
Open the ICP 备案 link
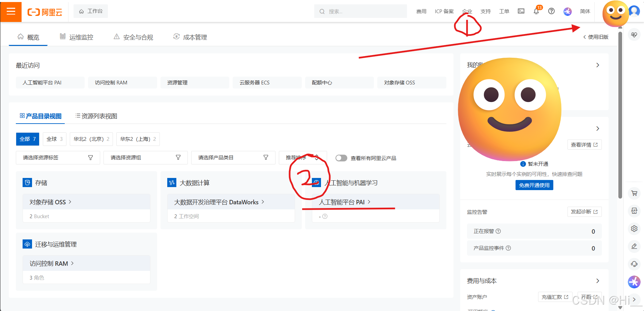pyautogui.click(x=444, y=11)
